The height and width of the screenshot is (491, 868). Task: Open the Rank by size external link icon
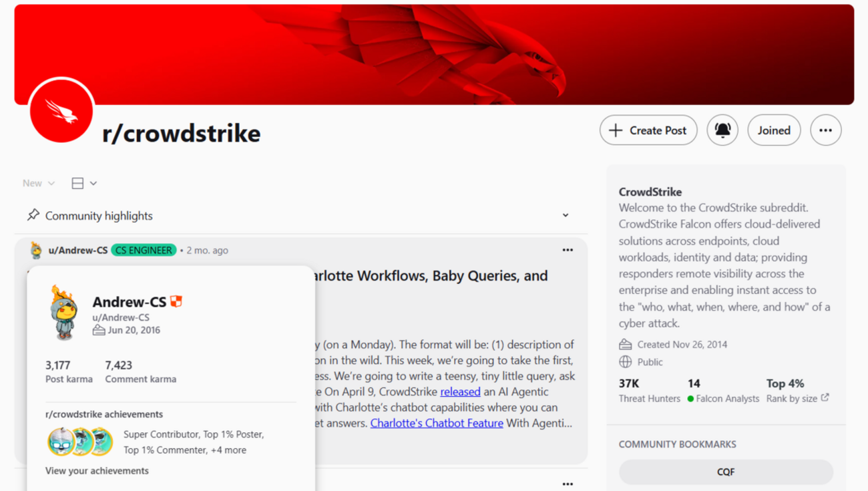click(x=825, y=397)
